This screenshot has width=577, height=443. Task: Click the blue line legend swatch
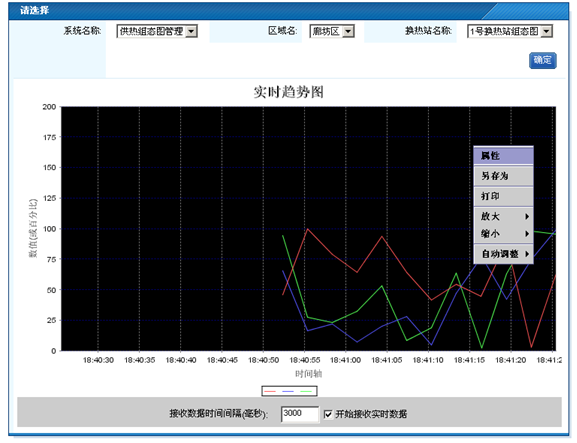pyautogui.click(x=288, y=391)
